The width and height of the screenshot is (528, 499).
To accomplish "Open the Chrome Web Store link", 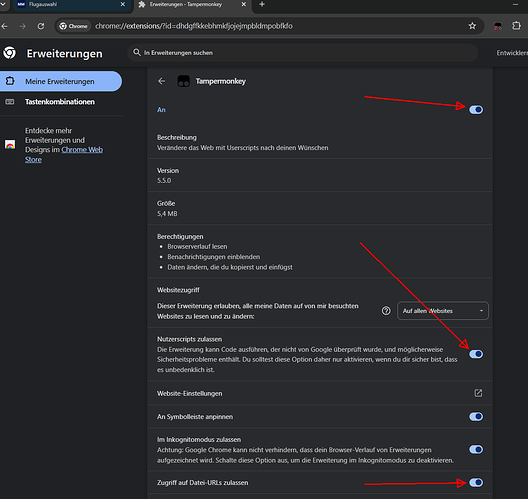I will pyautogui.click(x=64, y=155).
